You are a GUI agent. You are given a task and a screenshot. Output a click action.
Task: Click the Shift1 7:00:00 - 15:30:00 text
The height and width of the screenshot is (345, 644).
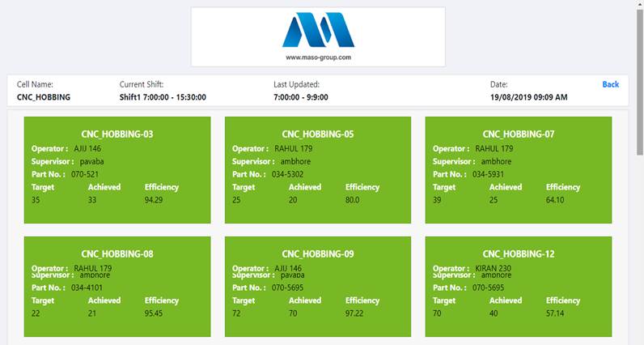(x=163, y=97)
